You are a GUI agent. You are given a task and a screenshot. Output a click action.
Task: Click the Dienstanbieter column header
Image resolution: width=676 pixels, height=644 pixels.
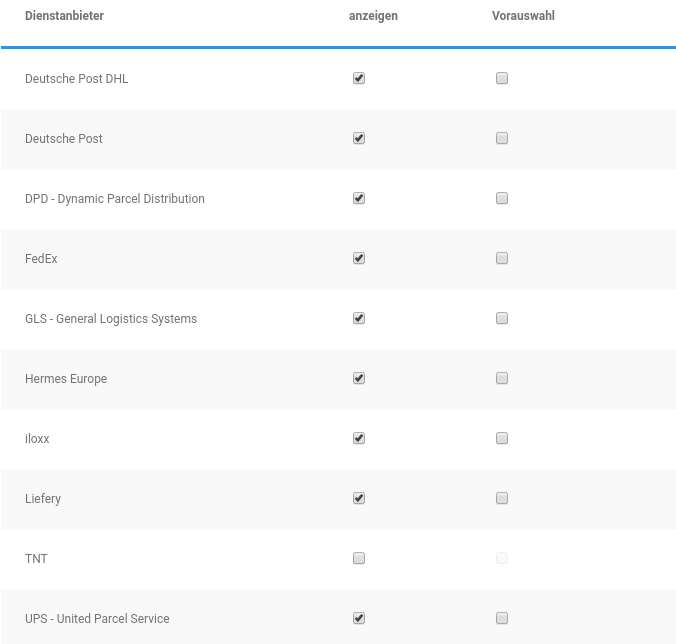pos(64,16)
